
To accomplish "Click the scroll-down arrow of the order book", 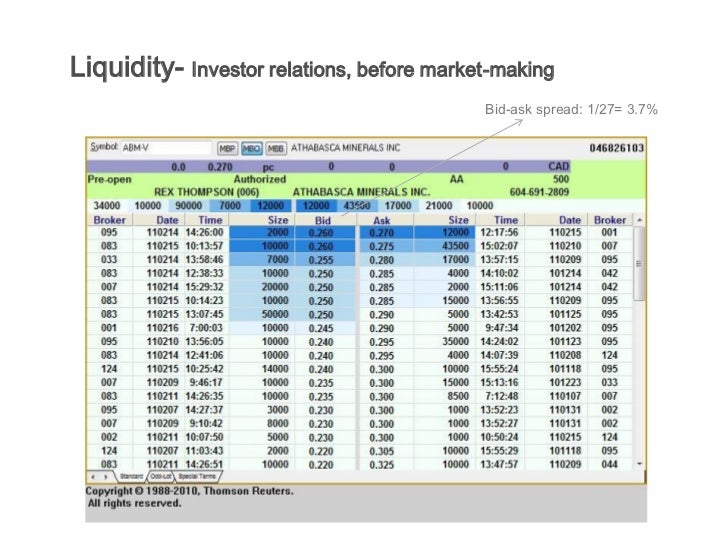I will [x=639, y=464].
